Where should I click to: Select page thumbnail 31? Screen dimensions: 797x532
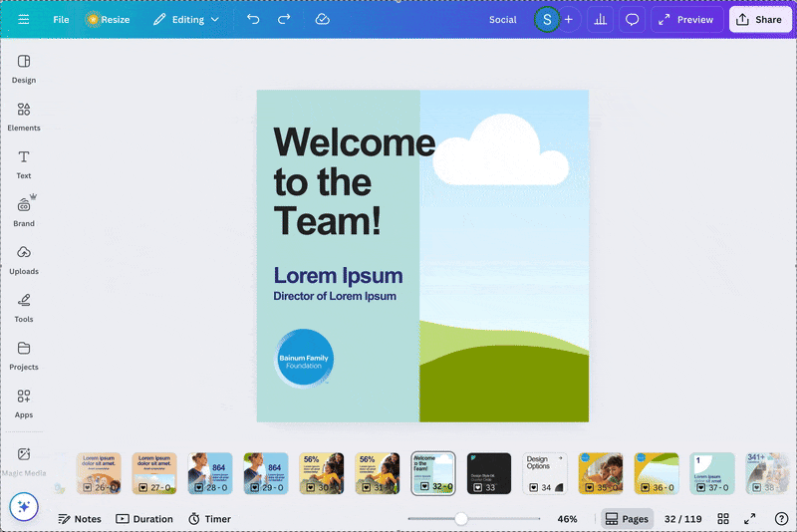[378, 473]
